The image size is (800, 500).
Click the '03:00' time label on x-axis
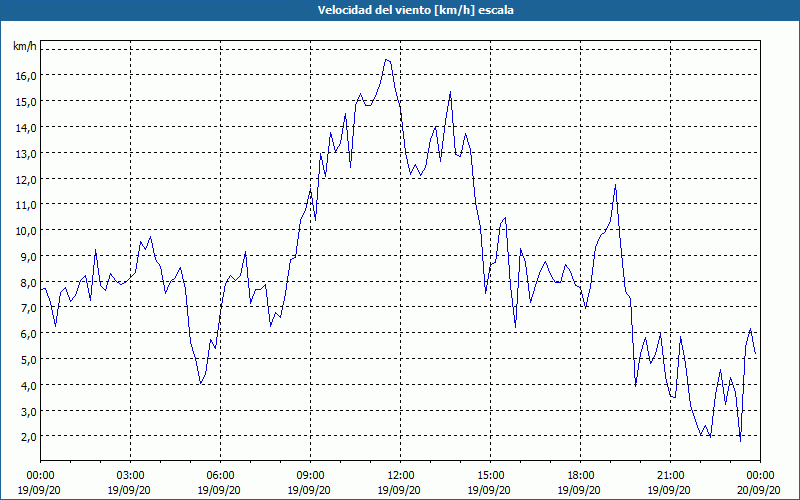click(x=131, y=476)
